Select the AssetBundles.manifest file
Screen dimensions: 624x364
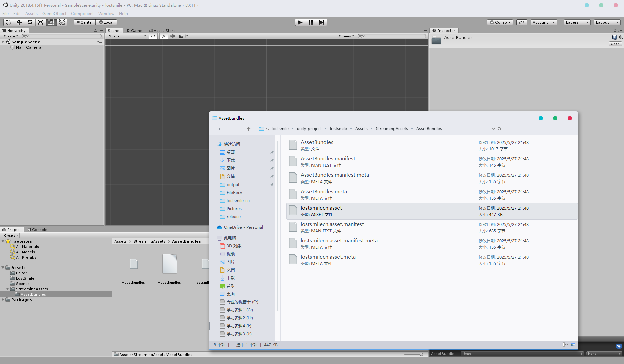(x=432, y=162)
